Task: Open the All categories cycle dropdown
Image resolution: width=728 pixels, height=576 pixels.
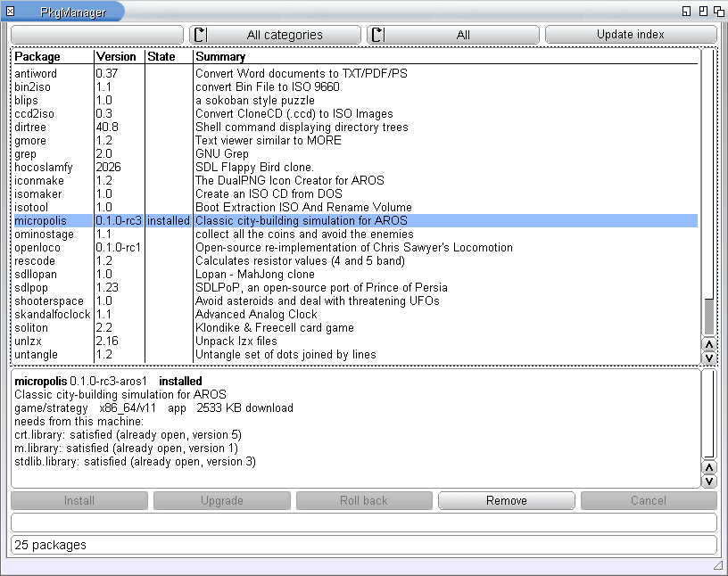Action: tap(275, 35)
